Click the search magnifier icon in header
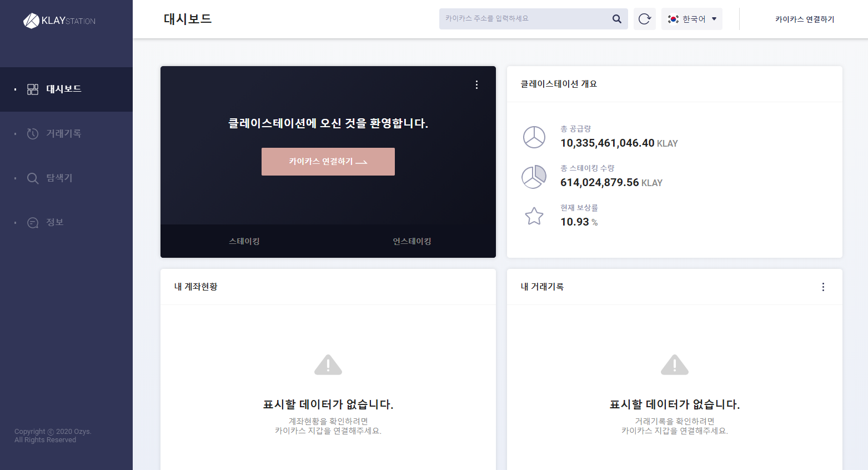Viewport: 868px width, 470px height. click(x=616, y=19)
